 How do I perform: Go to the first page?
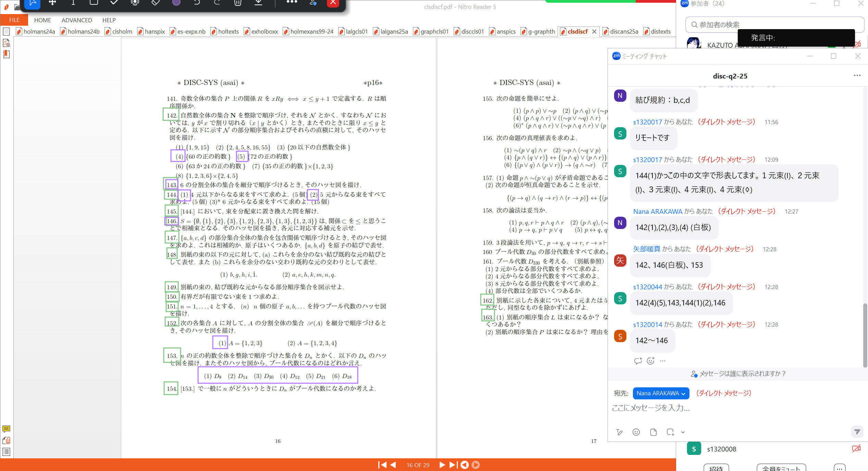click(x=382, y=465)
